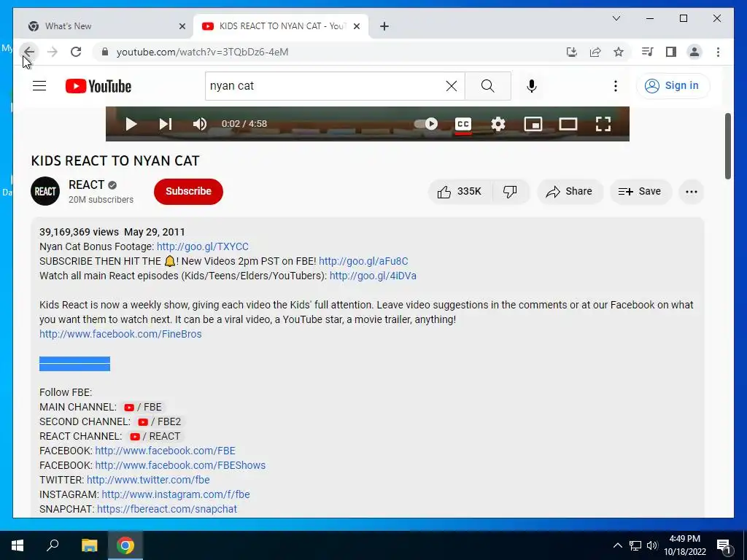Open Chrome media controls icon
Image resolution: width=747 pixels, height=560 pixels.
(x=648, y=52)
